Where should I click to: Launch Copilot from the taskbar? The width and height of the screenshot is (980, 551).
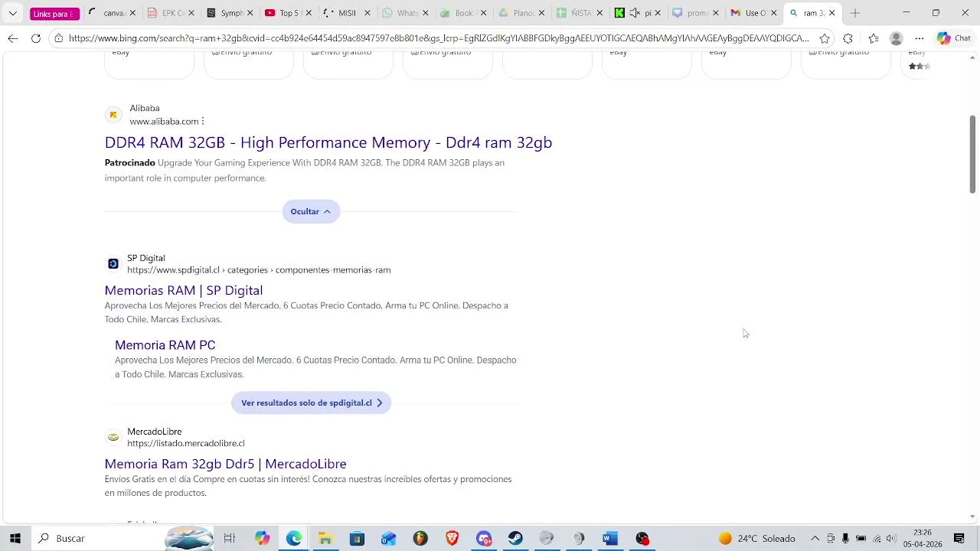coord(263,539)
